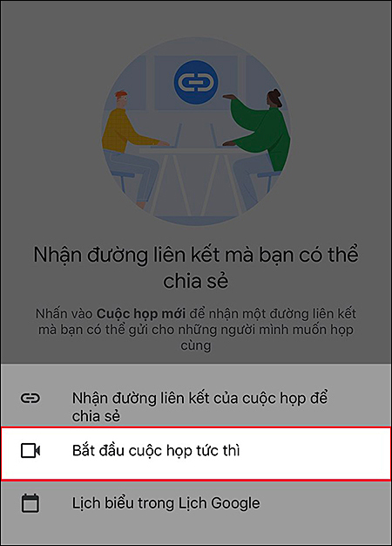The image size is (392, 546).
Task: Tap the empty strip beneath the Lịch Google option
Action: click(x=196, y=535)
